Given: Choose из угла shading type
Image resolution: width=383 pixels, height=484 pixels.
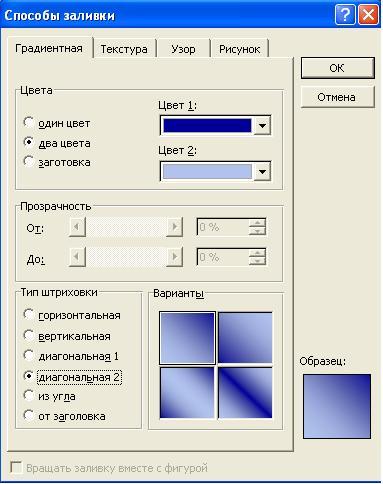Looking at the screenshot, I should click(29, 396).
